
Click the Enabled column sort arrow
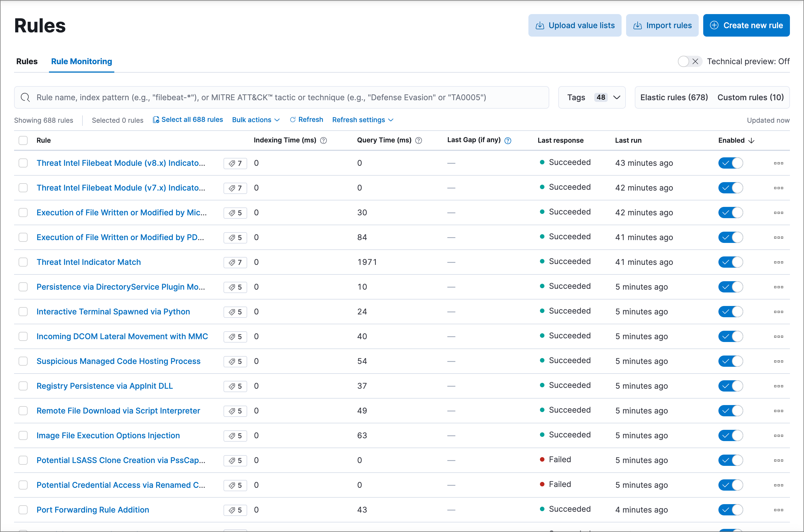click(x=751, y=140)
